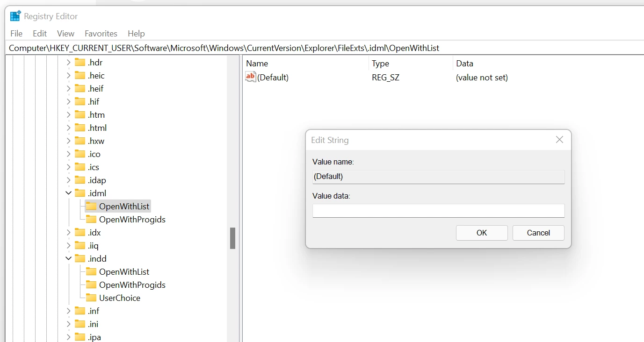
Task: Click the OpenWithProgids folder icon under .idml
Action: tap(91, 220)
